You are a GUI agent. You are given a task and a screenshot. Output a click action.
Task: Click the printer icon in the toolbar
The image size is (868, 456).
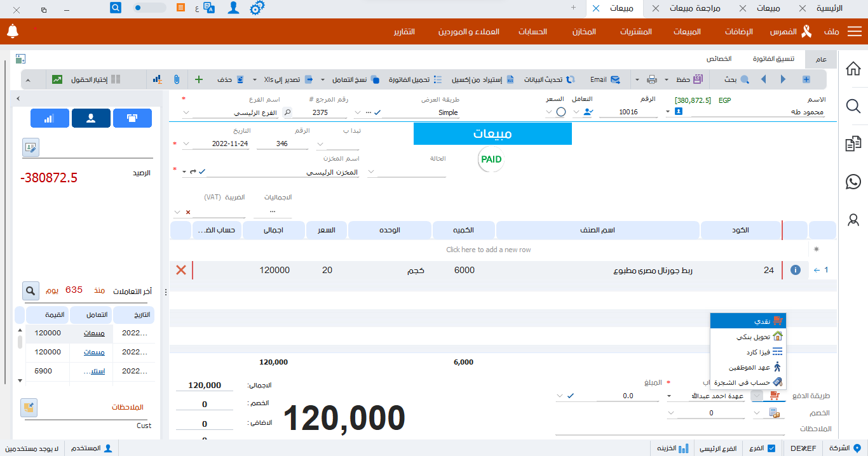click(x=651, y=79)
